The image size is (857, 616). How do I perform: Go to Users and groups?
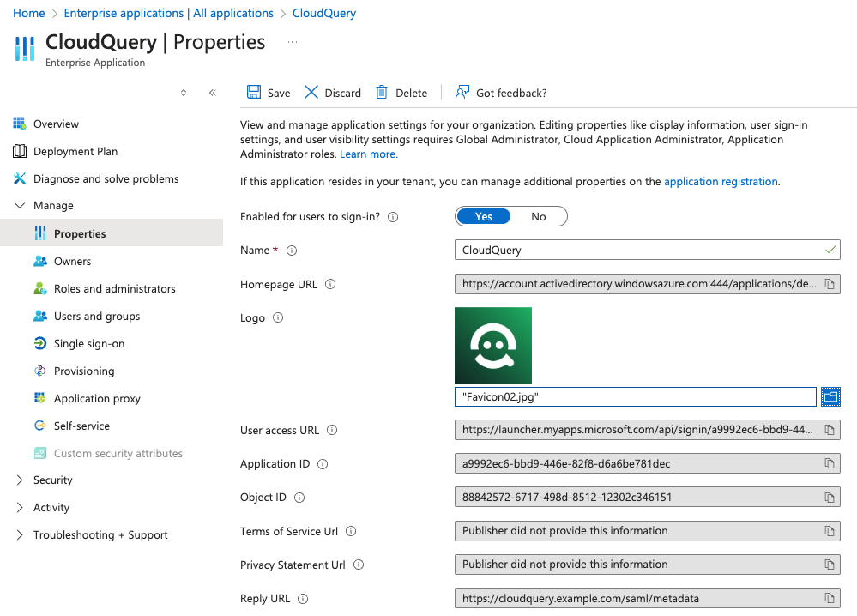[x=96, y=317]
